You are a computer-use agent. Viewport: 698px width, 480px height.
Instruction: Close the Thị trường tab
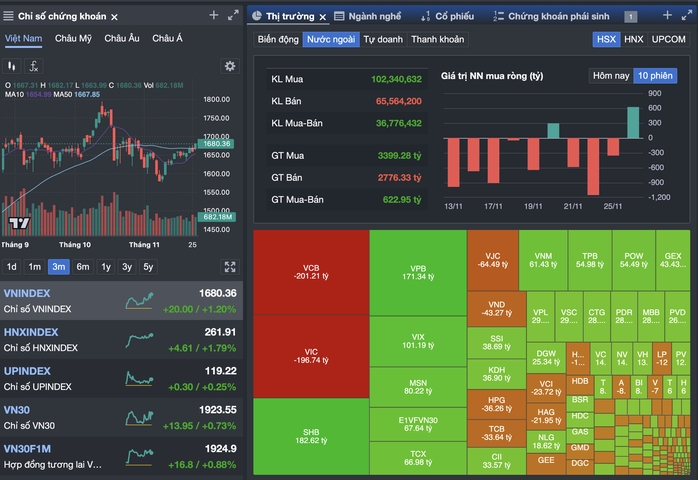[324, 17]
